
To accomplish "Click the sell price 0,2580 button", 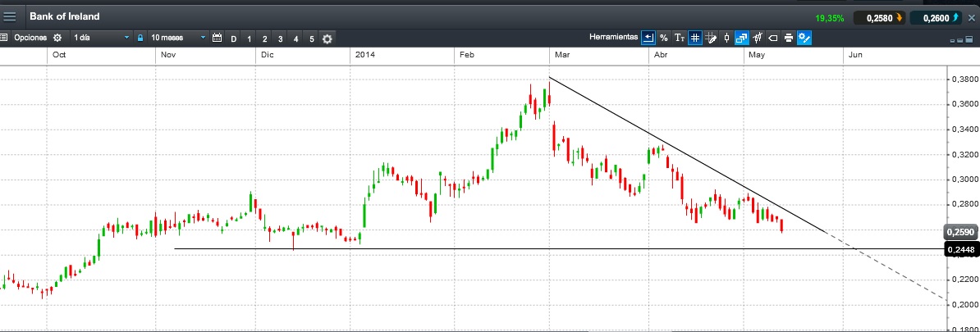I will click(x=879, y=17).
